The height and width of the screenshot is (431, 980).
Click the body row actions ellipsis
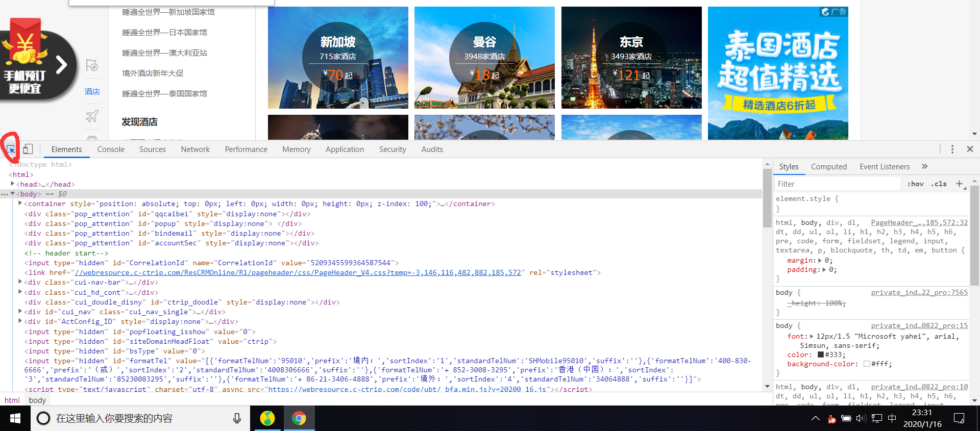pos(5,194)
